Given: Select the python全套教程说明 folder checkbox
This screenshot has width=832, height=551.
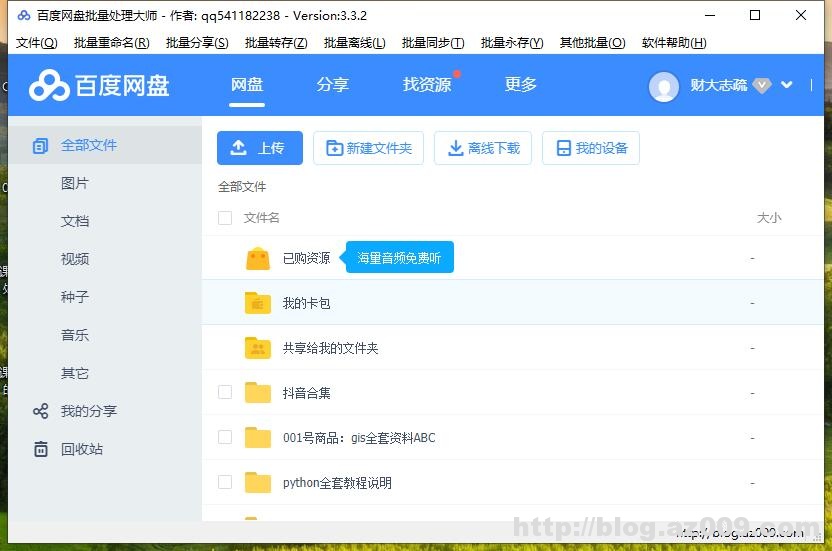Looking at the screenshot, I should click(x=225, y=482).
